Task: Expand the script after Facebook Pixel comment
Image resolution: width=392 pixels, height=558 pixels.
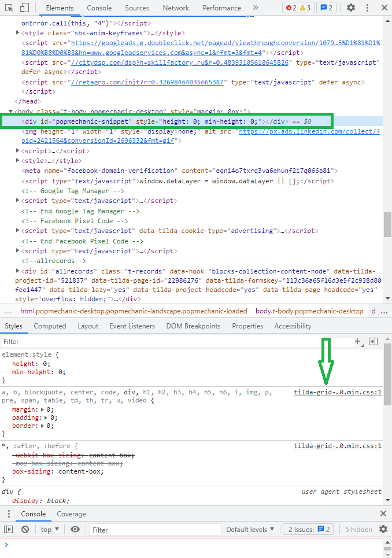Action: pyautogui.click(x=17, y=251)
